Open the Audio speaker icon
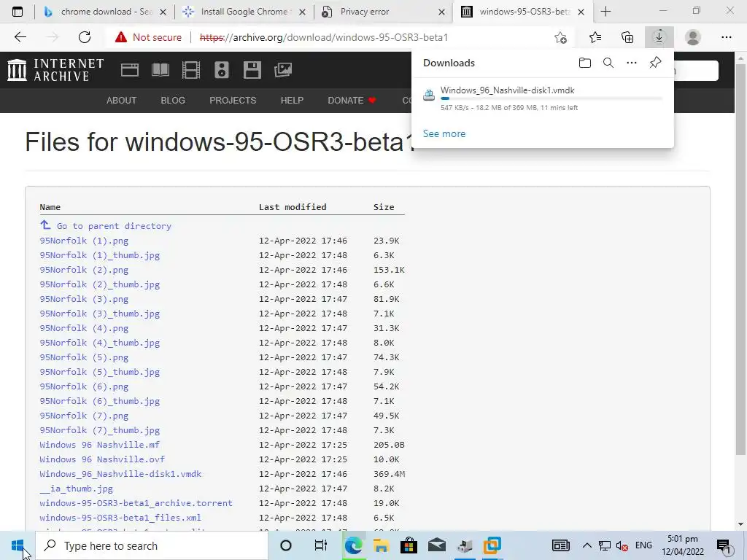This screenshot has height=560, width=747. tap(222, 70)
